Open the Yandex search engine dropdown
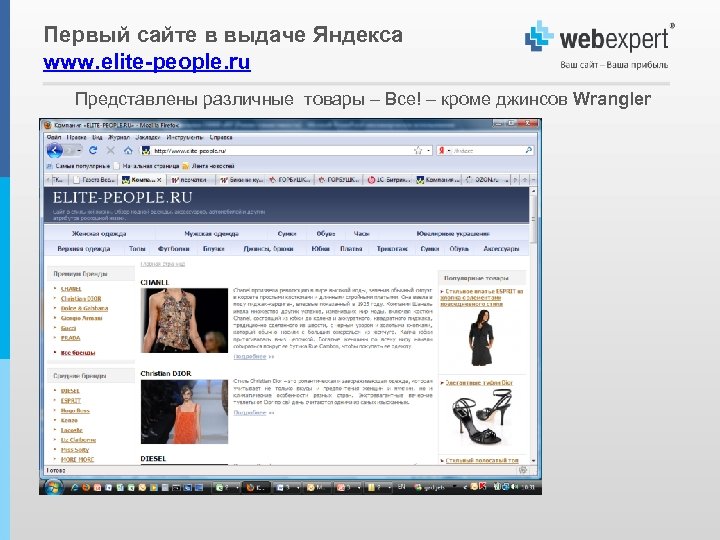The image size is (720, 540). coord(449,150)
